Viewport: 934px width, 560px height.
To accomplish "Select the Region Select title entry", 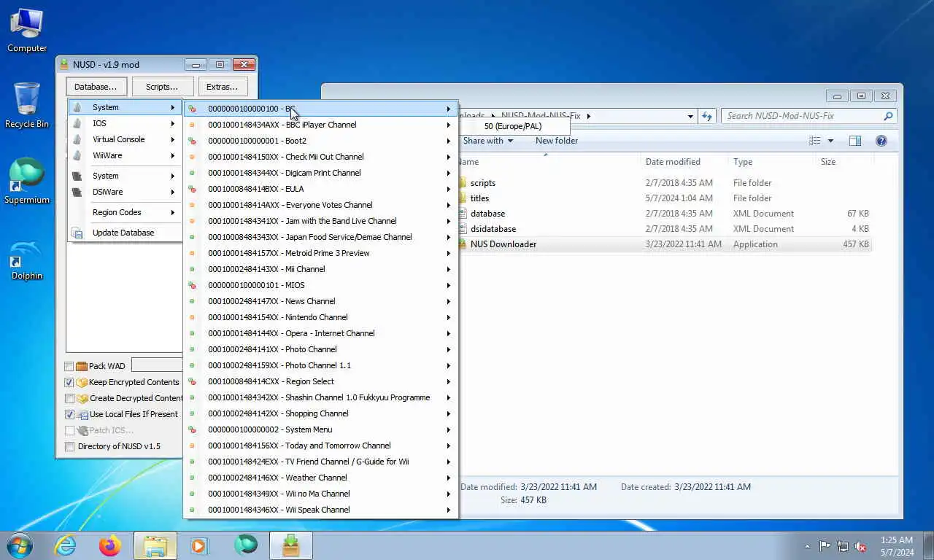I will click(320, 381).
